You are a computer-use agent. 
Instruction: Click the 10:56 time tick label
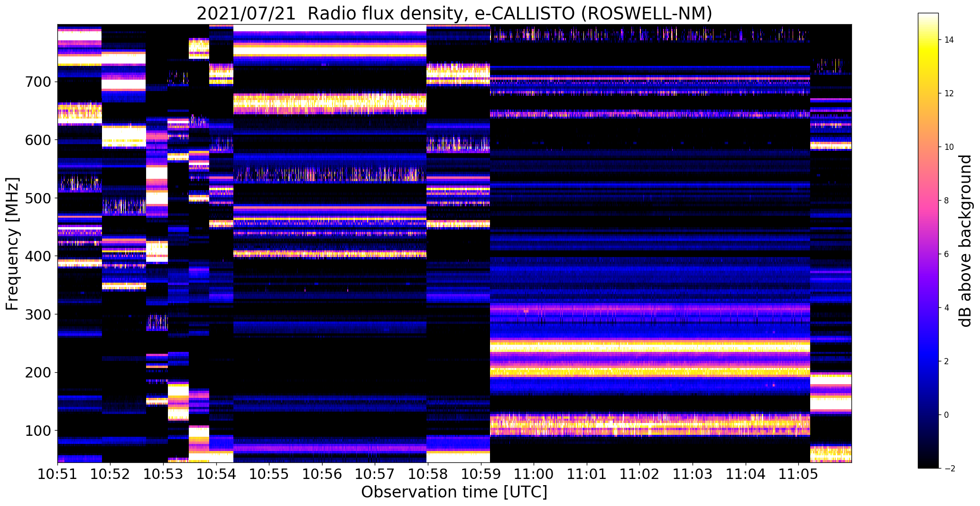tap(323, 475)
